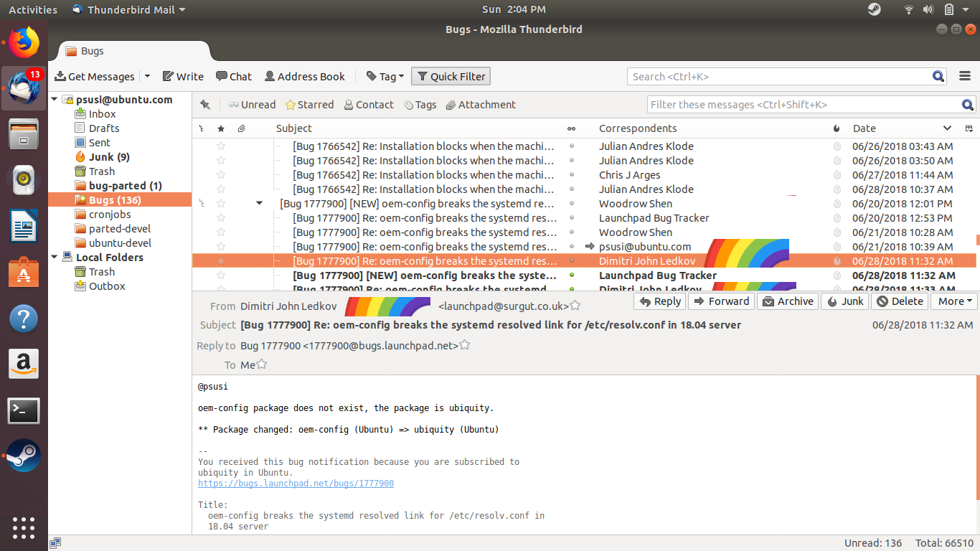Image resolution: width=980 pixels, height=551 pixels.
Task: Open the Outbox folder
Action: point(107,286)
